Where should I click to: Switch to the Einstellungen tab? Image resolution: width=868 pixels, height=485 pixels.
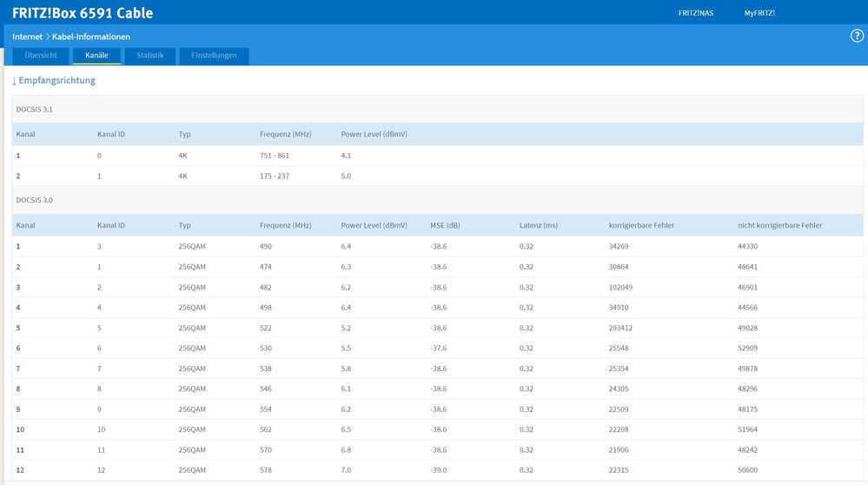click(x=214, y=56)
